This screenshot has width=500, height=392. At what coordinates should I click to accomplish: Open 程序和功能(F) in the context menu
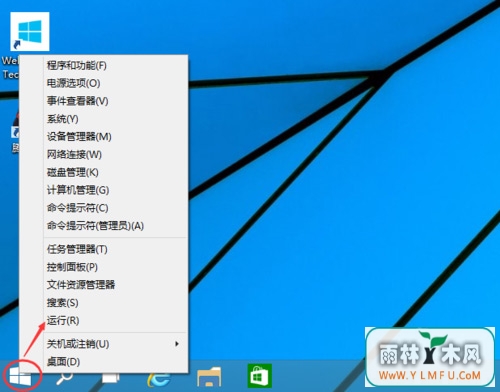coord(104,65)
